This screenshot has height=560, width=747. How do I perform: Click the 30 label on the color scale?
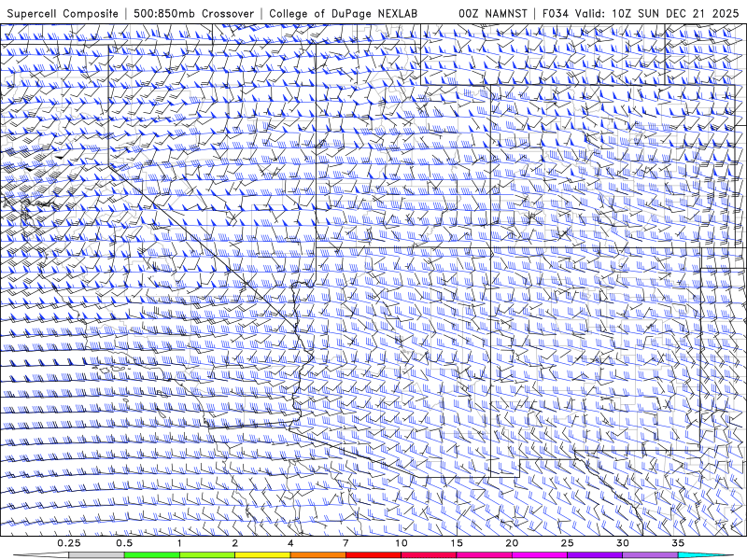click(622, 543)
